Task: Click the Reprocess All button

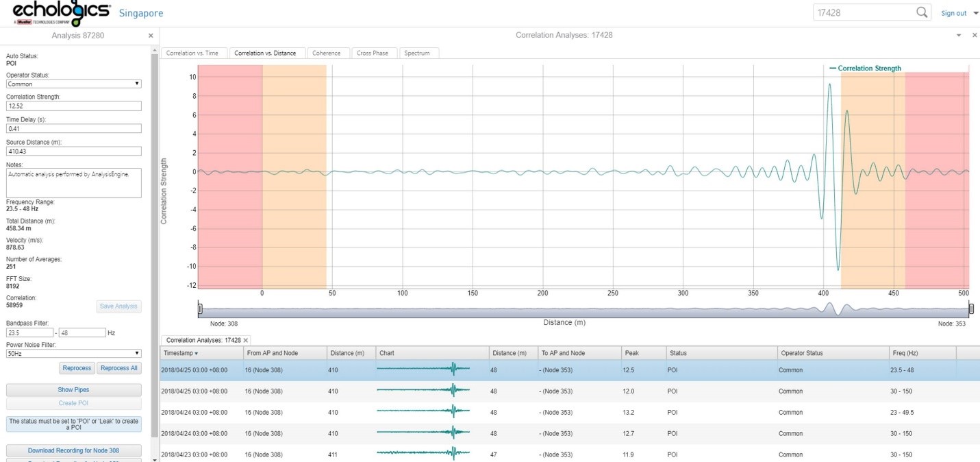Action: click(x=119, y=368)
